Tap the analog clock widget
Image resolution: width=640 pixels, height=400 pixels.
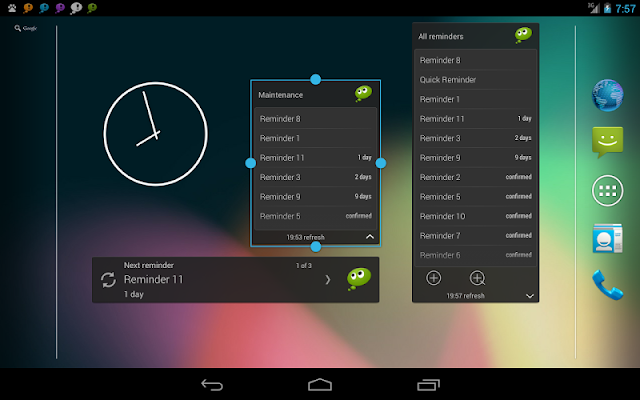pyautogui.click(x=156, y=134)
